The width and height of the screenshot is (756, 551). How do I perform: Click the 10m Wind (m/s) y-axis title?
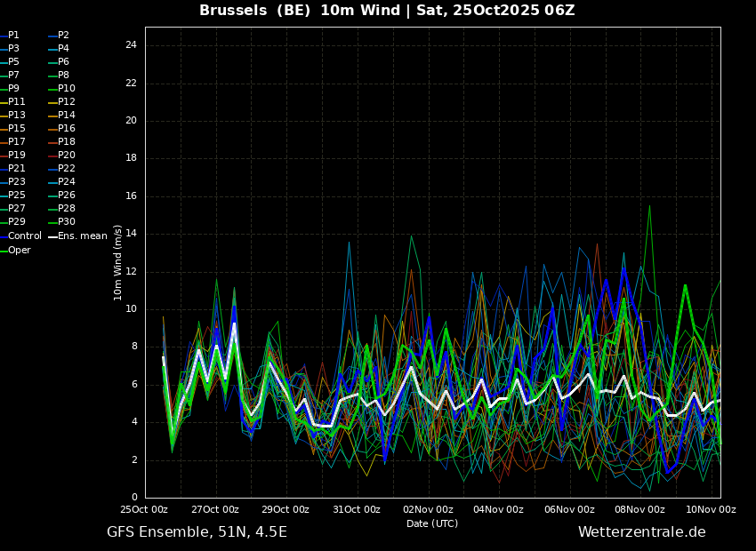pyautogui.click(x=117, y=262)
